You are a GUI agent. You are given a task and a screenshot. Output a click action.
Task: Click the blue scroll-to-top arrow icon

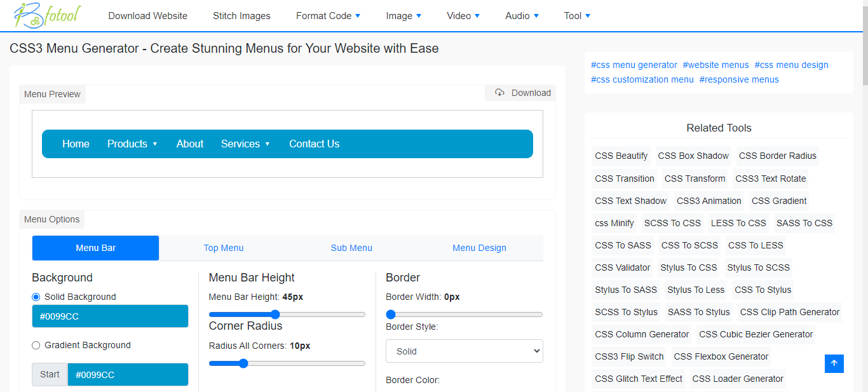click(834, 363)
